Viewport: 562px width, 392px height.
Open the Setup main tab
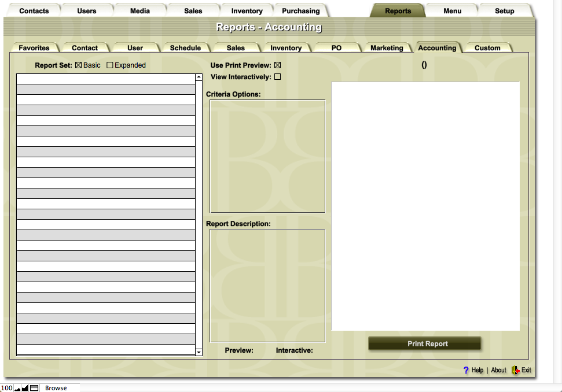click(504, 11)
